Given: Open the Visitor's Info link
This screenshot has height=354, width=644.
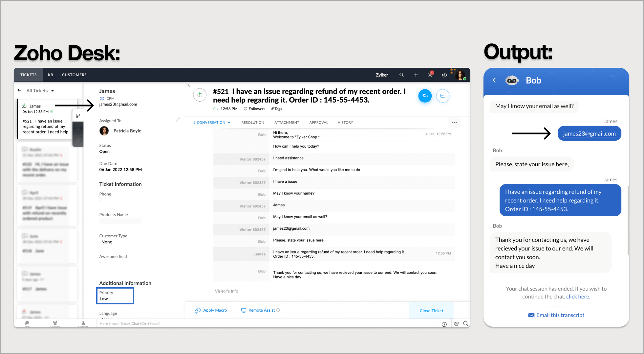Looking at the screenshot, I should (226, 291).
